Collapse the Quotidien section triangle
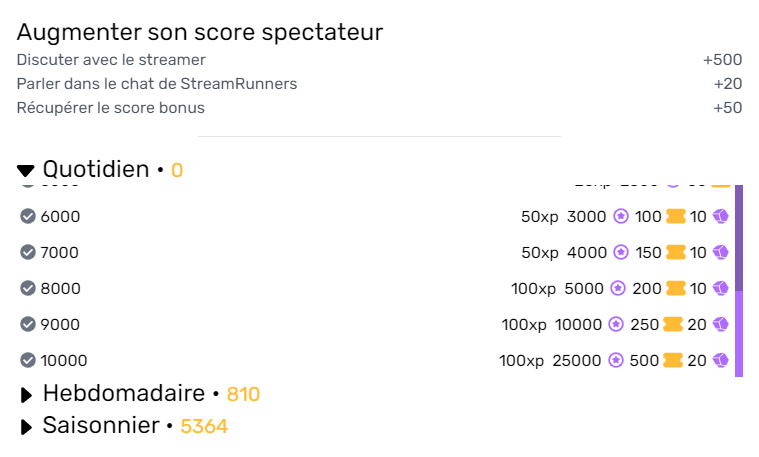Viewport: 759px width, 457px height. coord(26,170)
